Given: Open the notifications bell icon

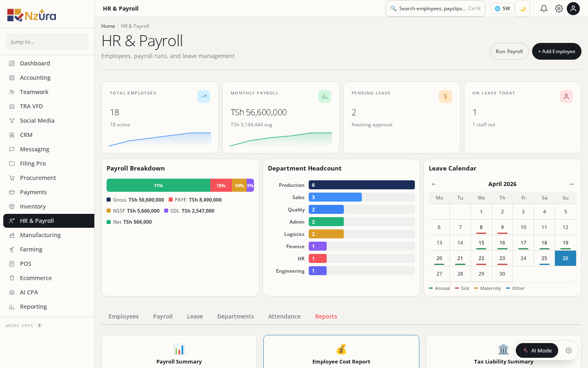Looking at the screenshot, I should 544,9.
